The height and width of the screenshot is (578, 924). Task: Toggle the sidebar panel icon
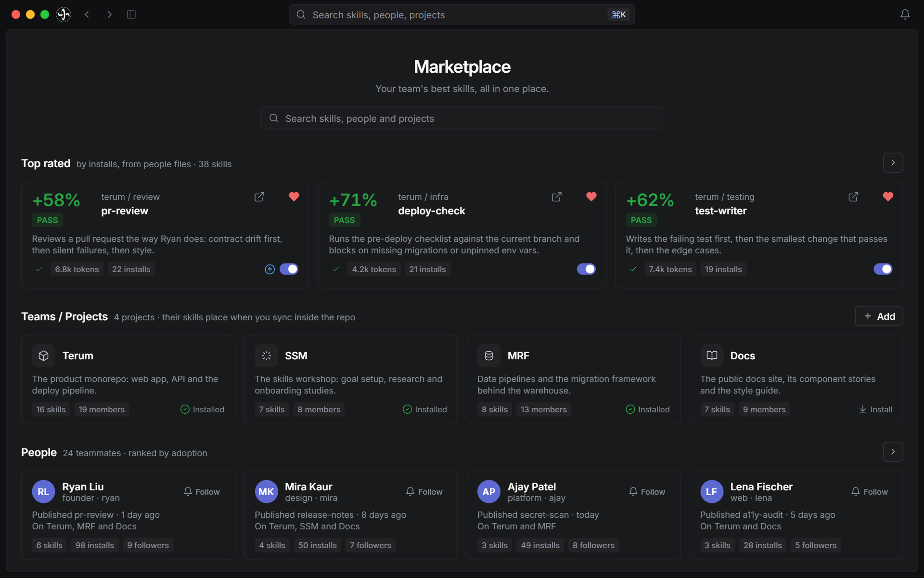point(131,14)
